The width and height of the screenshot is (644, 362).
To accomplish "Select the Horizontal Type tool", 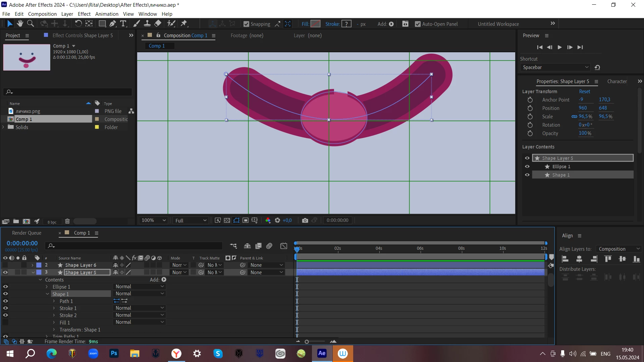I will point(123,24).
